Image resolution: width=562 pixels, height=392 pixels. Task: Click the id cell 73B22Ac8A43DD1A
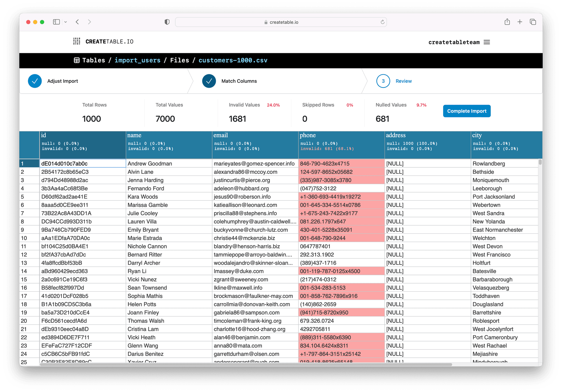coord(83,213)
